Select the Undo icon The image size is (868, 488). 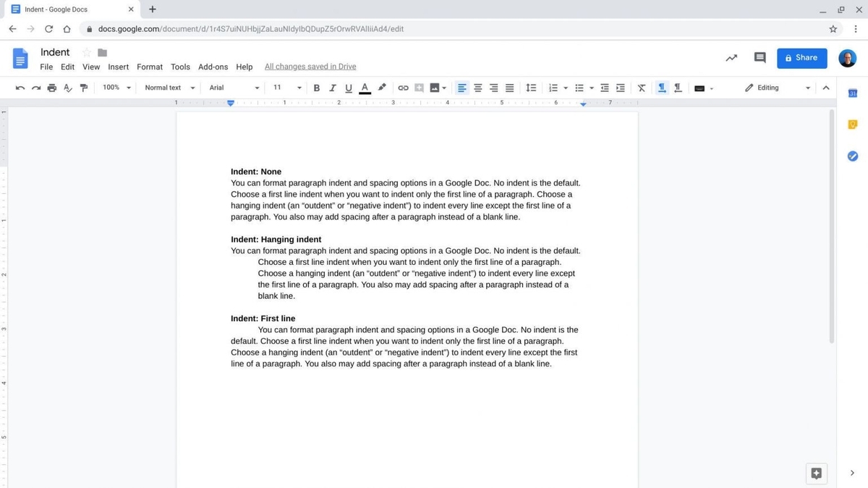(x=20, y=88)
